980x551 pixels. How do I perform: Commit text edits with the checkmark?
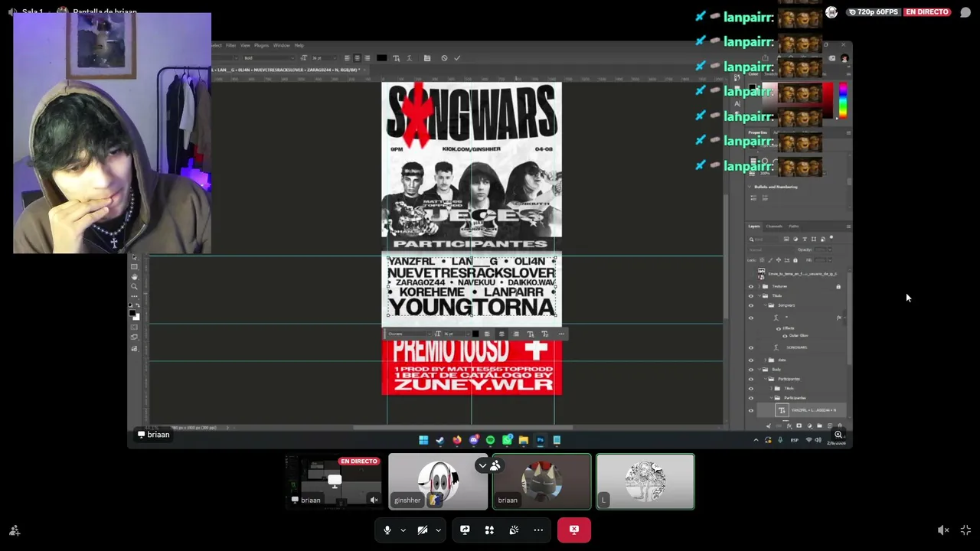pyautogui.click(x=458, y=58)
